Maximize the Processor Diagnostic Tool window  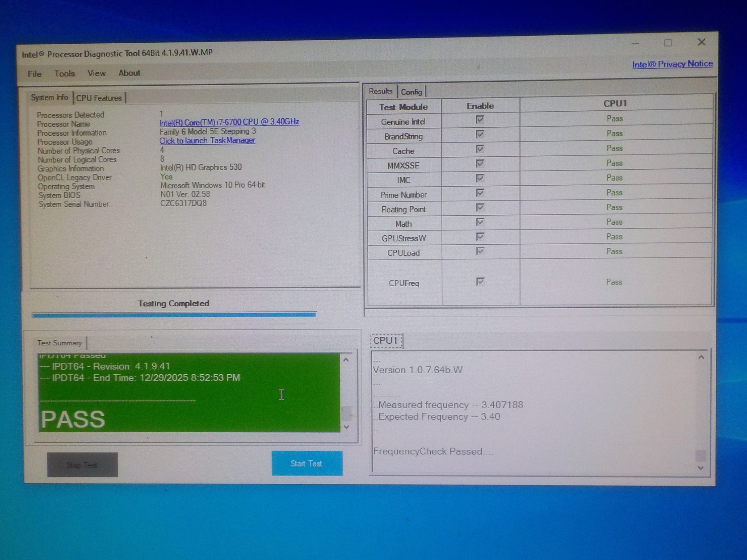click(668, 43)
